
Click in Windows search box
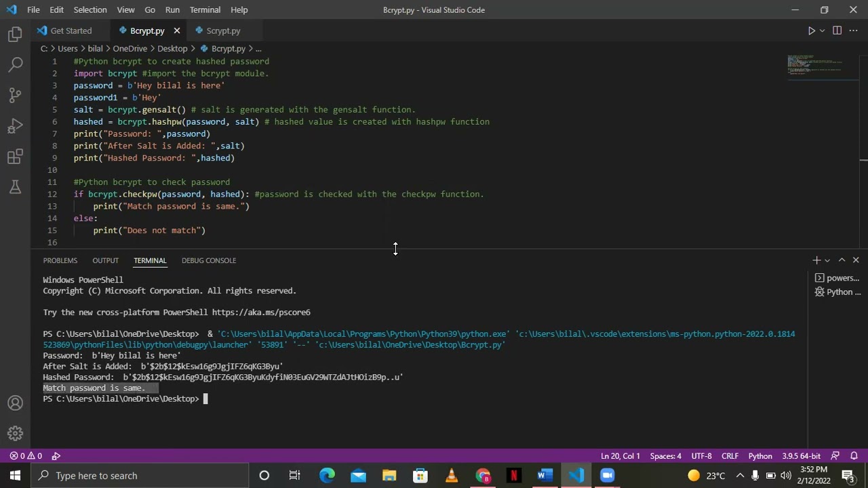[x=140, y=475]
